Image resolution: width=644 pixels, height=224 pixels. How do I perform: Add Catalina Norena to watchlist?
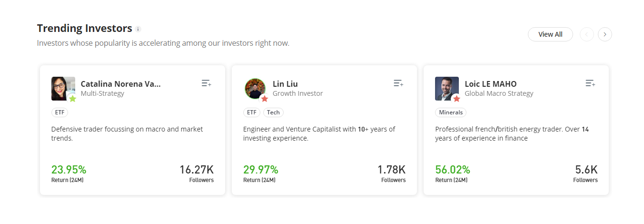pyautogui.click(x=206, y=83)
